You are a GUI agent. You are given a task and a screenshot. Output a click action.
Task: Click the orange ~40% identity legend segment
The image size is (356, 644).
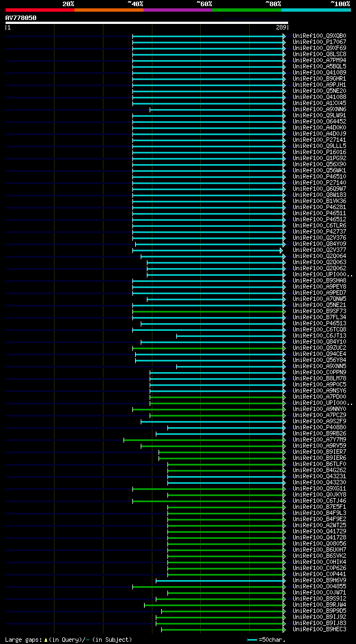pyautogui.click(x=109, y=9)
